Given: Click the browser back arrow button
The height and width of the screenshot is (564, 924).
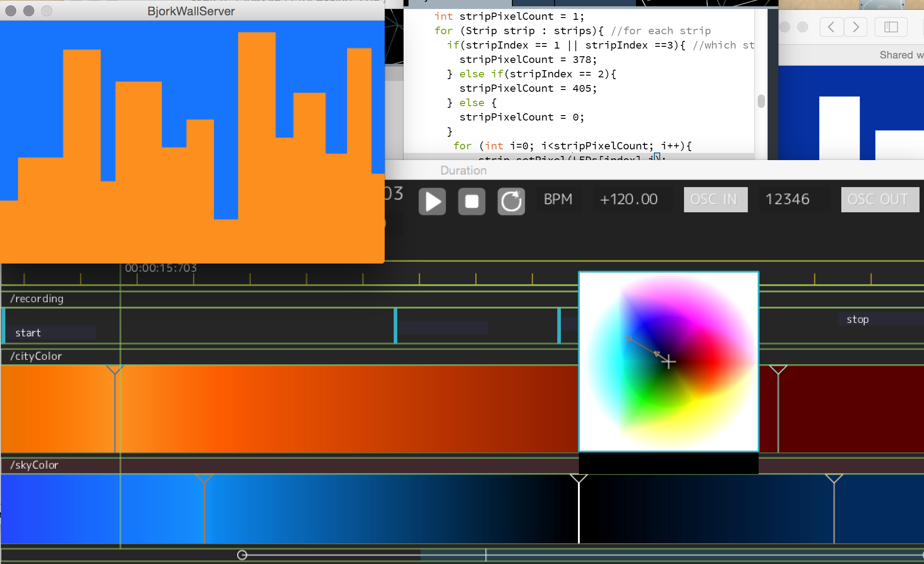Looking at the screenshot, I should 831,27.
